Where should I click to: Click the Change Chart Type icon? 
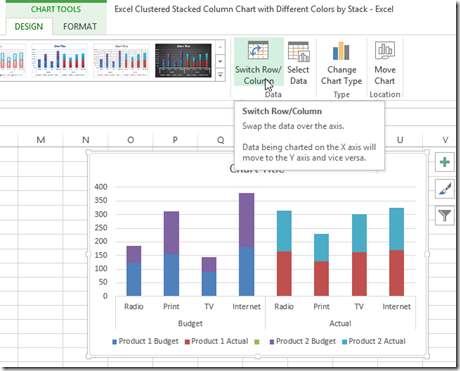tap(341, 51)
